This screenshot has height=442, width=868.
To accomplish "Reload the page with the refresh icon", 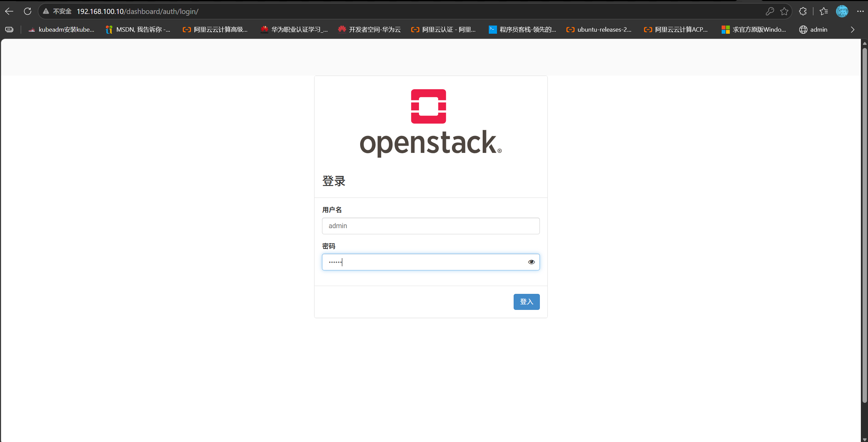I will (x=28, y=11).
